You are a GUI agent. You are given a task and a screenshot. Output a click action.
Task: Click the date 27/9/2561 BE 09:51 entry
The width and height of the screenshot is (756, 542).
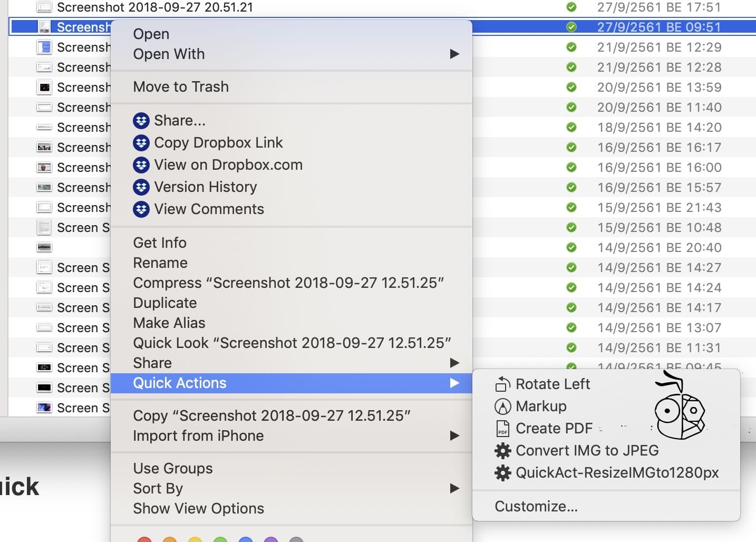pos(660,27)
